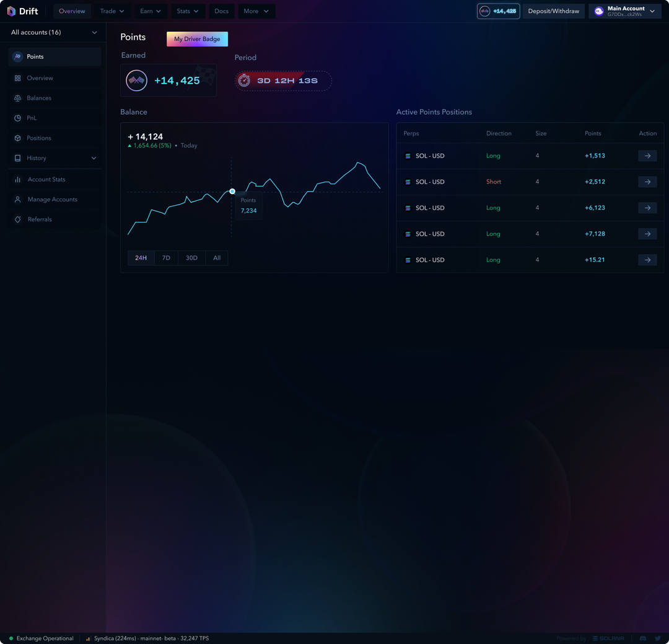Image resolution: width=669 pixels, height=644 pixels.
Task: Click the Discord icon in footer
Action: pos(643,638)
